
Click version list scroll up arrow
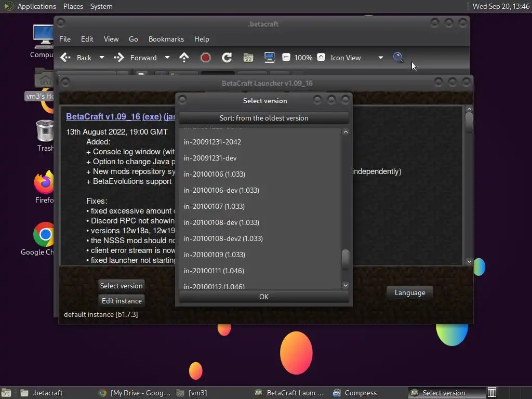[345, 131]
